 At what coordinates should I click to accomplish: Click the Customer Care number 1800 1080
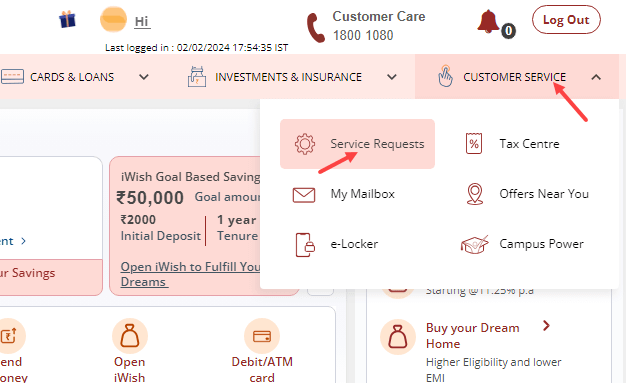point(363,35)
